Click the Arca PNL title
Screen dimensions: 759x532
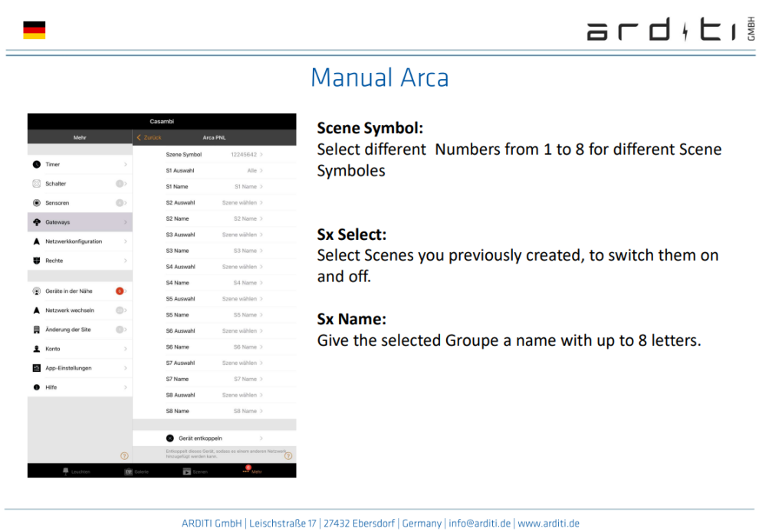coord(214,138)
